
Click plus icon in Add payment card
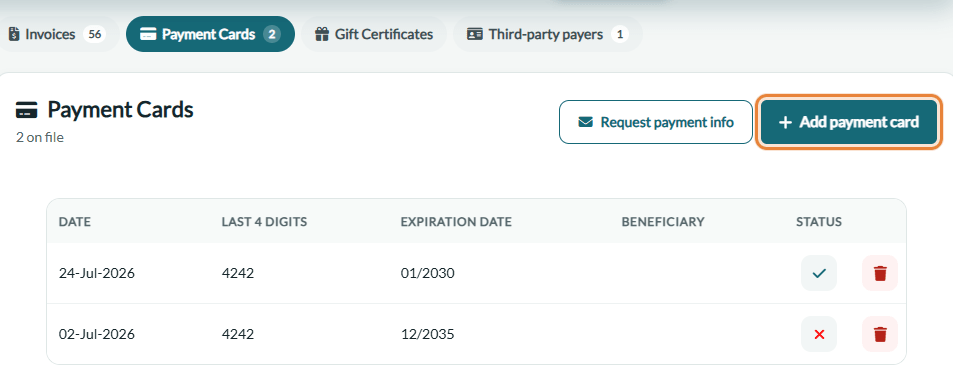(x=785, y=122)
